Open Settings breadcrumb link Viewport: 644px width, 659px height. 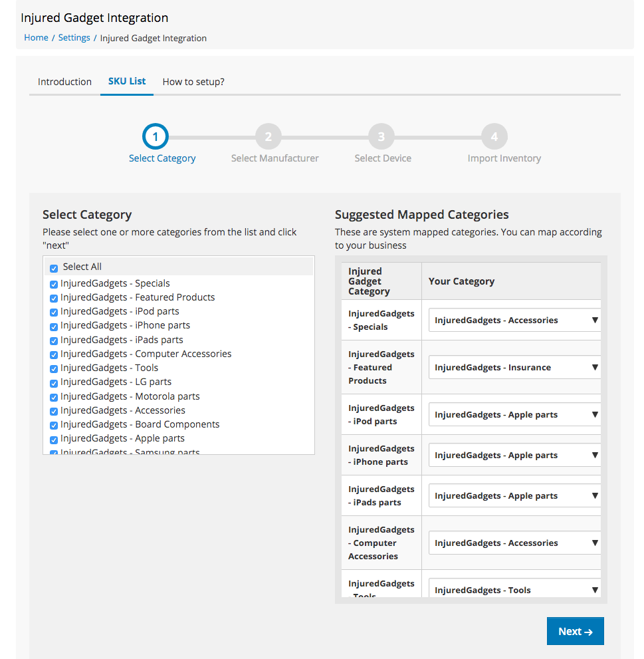pyautogui.click(x=74, y=37)
